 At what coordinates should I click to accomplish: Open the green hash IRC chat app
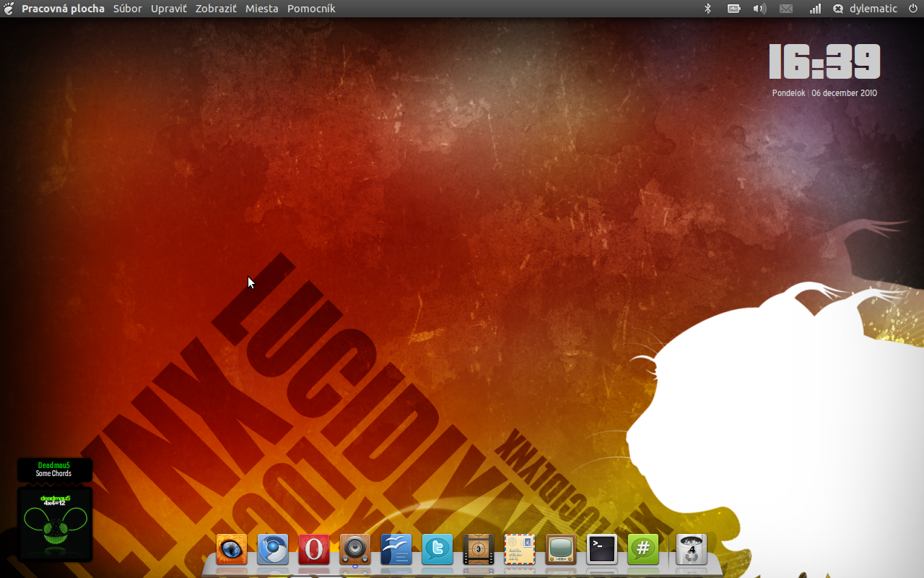coord(643,550)
